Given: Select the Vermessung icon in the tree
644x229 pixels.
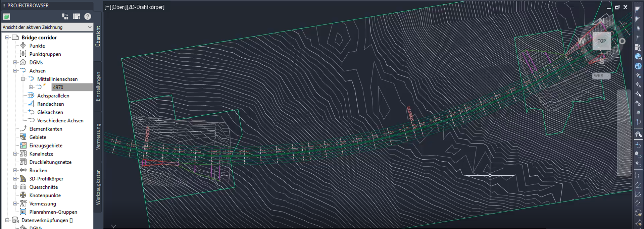Looking at the screenshot, I should (23, 203).
